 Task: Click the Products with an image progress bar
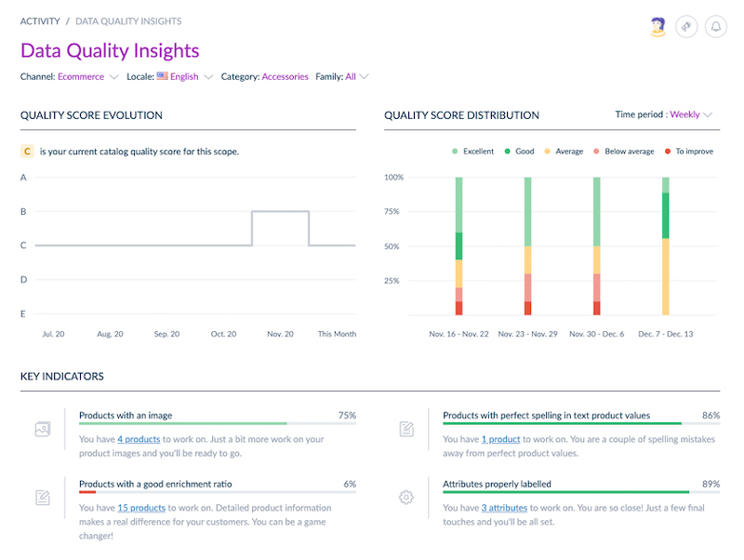tap(218, 423)
